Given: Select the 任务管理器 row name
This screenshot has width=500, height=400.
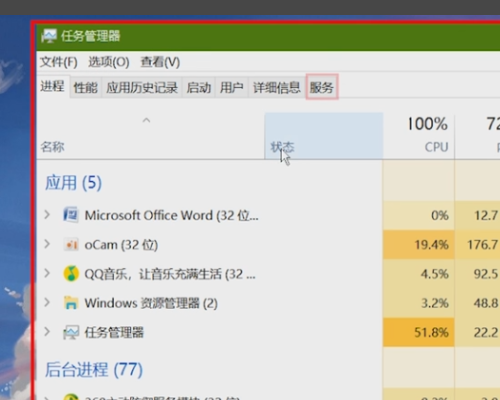Looking at the screenshot, I should [114, 333].
